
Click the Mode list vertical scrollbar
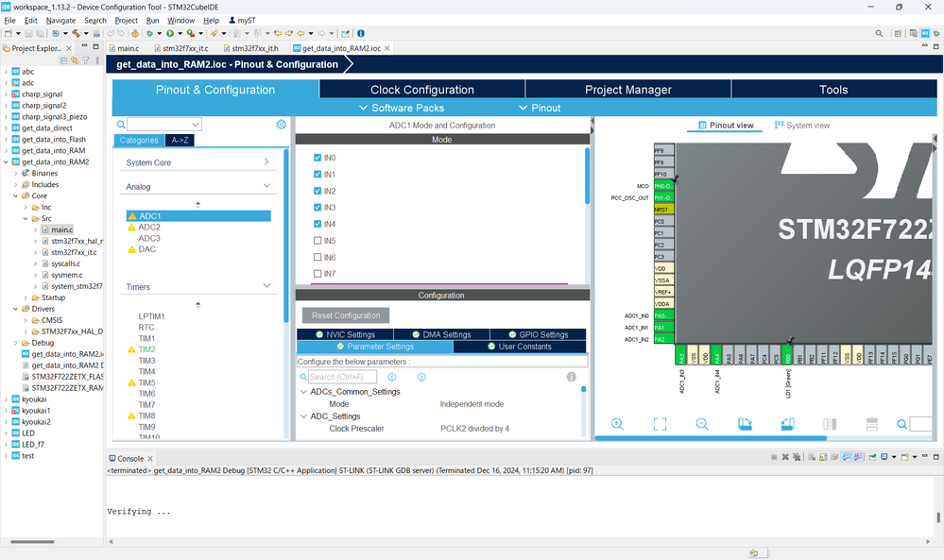click(x=588, y=176)
